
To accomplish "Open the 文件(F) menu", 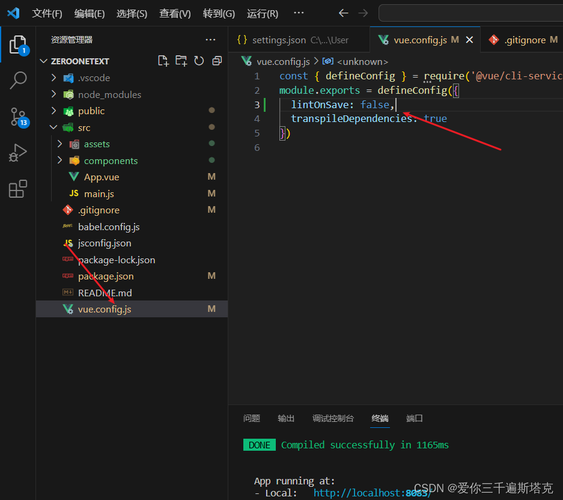I will coord(47,14).
